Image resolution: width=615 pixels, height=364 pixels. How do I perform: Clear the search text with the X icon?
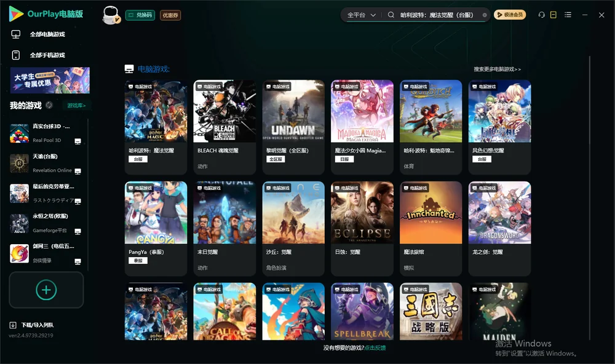pyautogui.click(x=485, y=15)
